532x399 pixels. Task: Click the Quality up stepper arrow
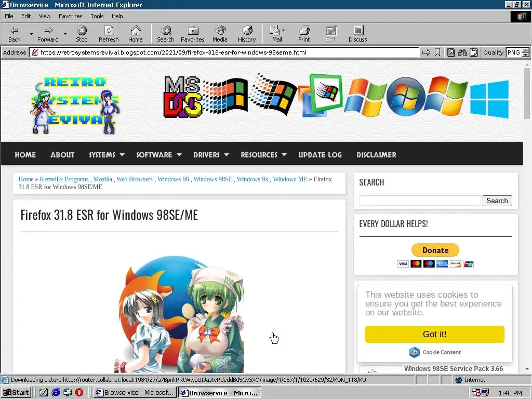click(x=525, y=50)
